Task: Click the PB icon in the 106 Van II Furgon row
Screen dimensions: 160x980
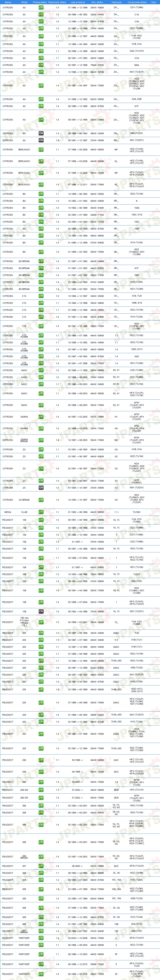Action: click(x=41, y=622)
